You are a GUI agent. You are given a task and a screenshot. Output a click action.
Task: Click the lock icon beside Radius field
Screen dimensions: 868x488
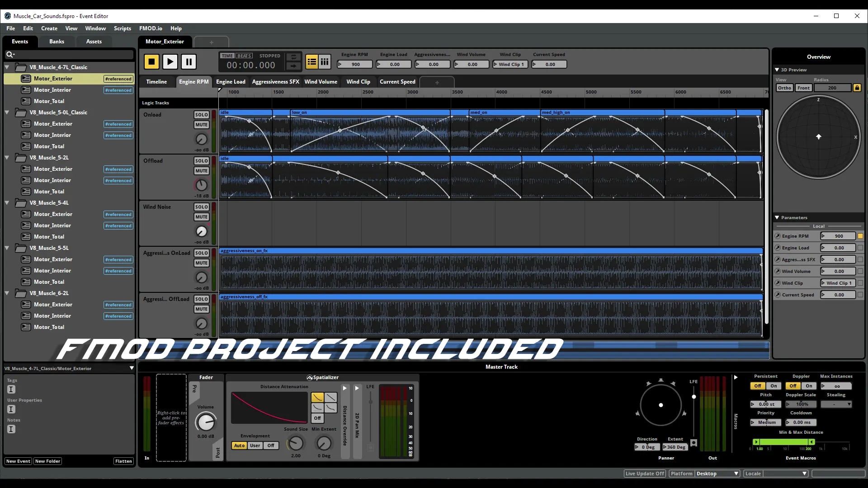pos(857,88)
